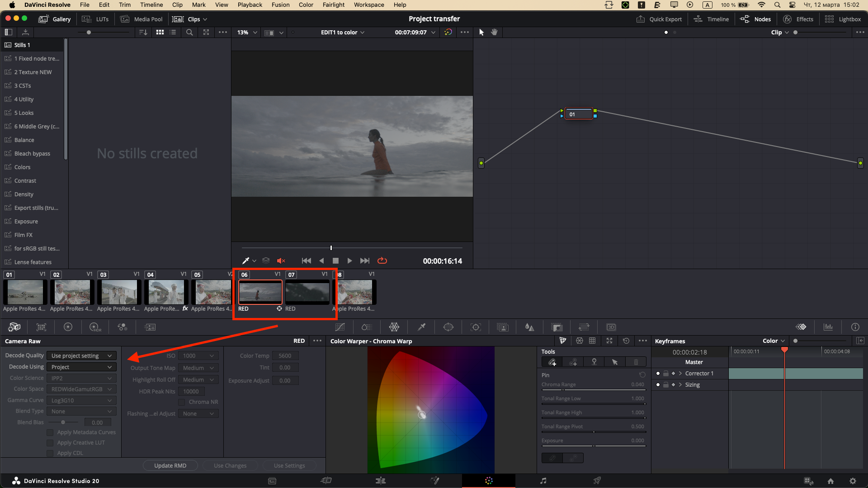Screen dimensions: 868x488
Task: Select clip 07 thumbnail in the timeline
Action: point(307,292)
